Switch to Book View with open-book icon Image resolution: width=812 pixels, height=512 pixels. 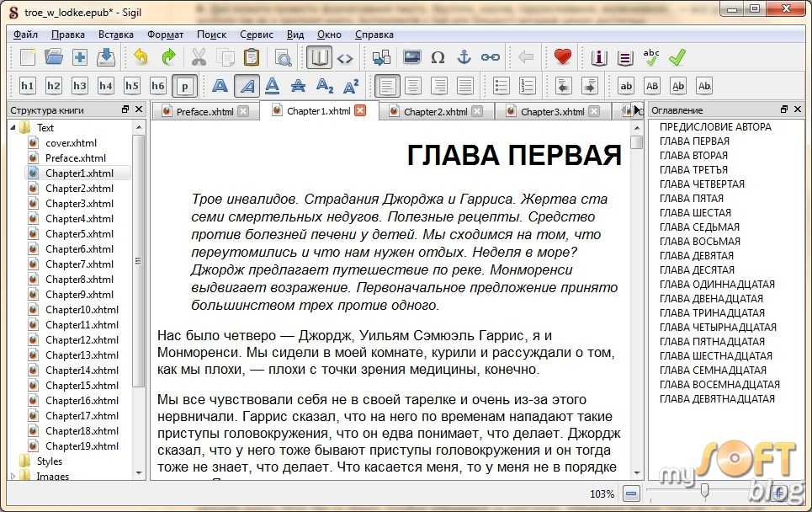pos(318,57)
